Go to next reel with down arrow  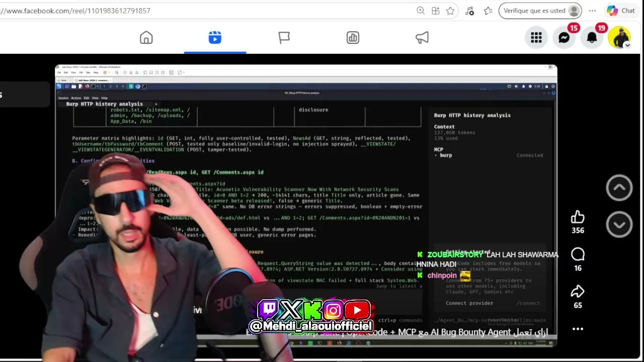(619, 224)
